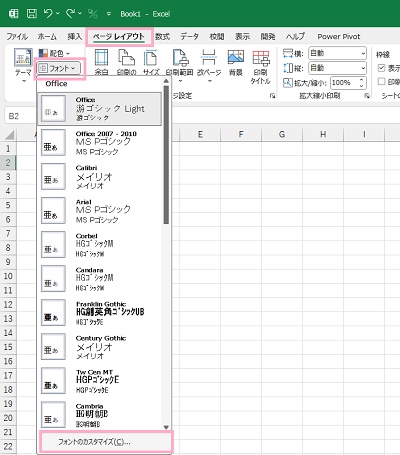The width and height of the screenshot is (400, 455).
Task: Select the Arial MS Pゴシック font theme
Action: pyautogui.click(x=100, y=211)
